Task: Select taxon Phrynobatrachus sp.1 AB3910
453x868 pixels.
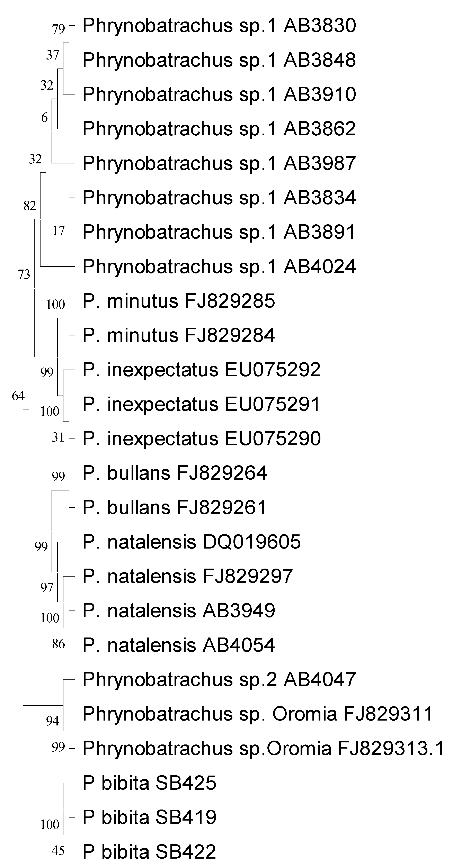Action: [219, 94]
